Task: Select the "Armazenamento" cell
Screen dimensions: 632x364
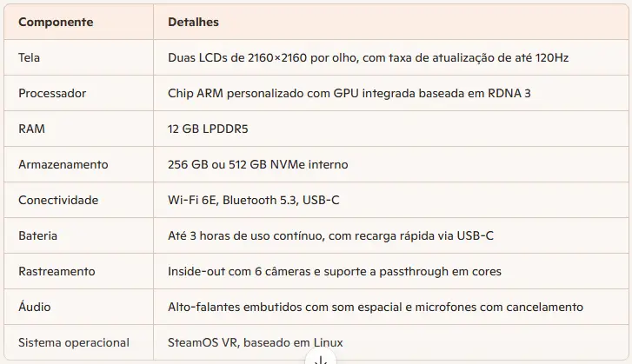Action: pyautogui.click(x=63, y=164)
